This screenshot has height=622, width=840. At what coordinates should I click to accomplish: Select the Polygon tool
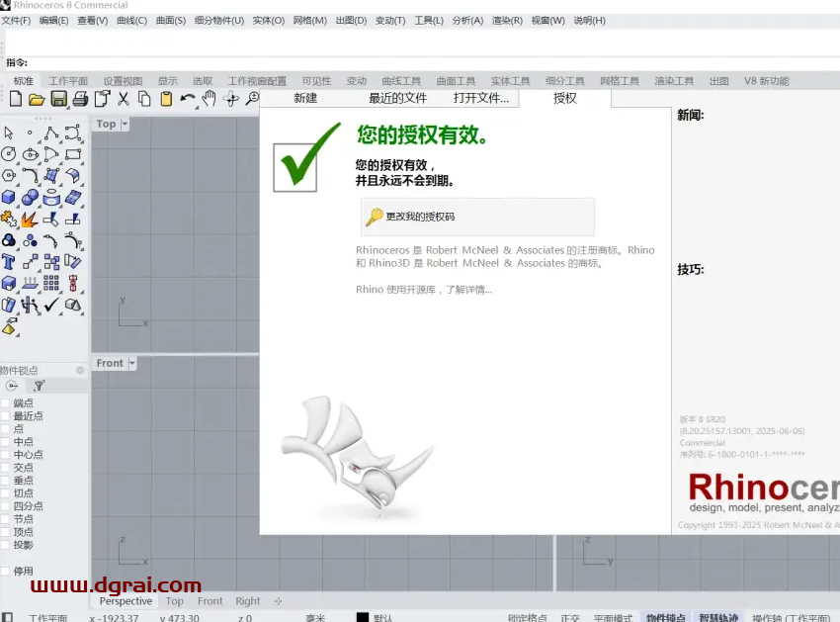pyautogui.click(x=9, y=175)
